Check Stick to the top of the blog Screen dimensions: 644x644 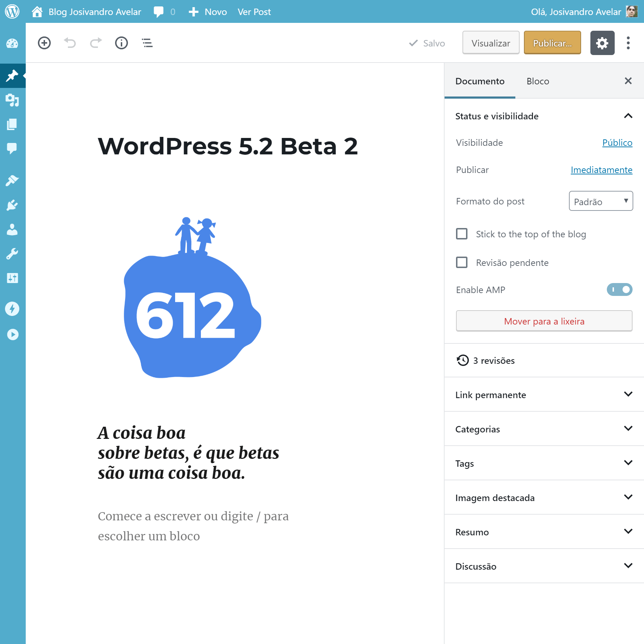click(x=462, y=234)
